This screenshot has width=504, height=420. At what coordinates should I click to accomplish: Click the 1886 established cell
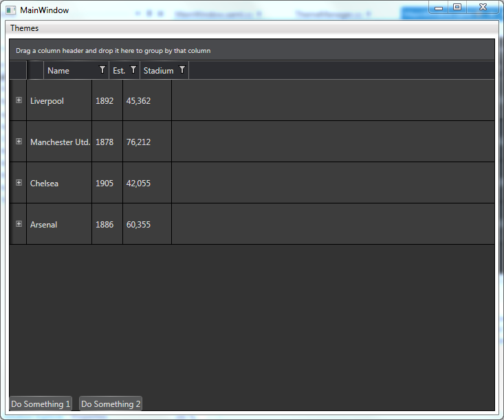(x=107, y=224)
